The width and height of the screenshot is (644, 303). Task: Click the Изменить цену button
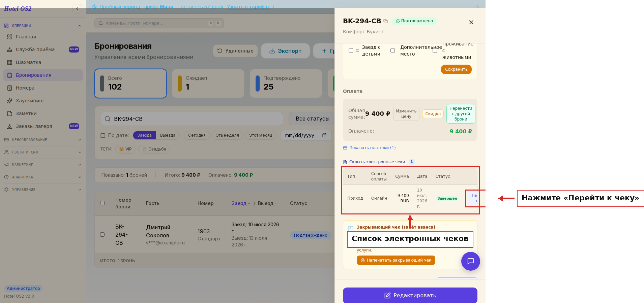coord(406,114)
